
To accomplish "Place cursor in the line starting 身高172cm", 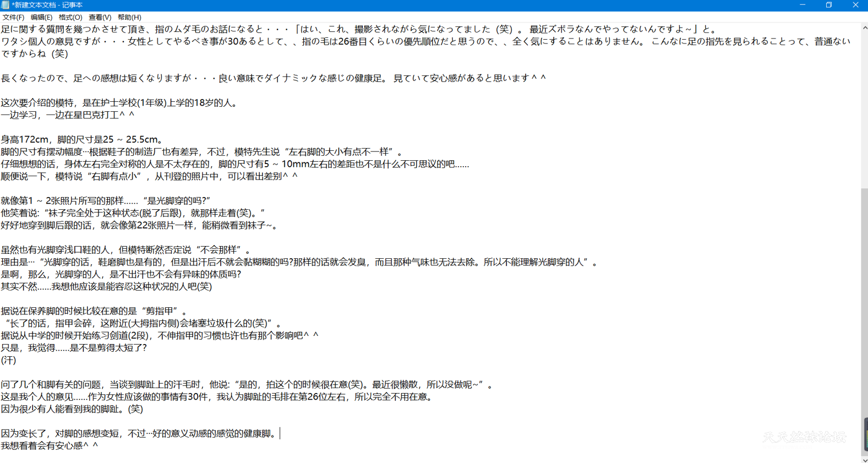I will [x=83, y=140].
